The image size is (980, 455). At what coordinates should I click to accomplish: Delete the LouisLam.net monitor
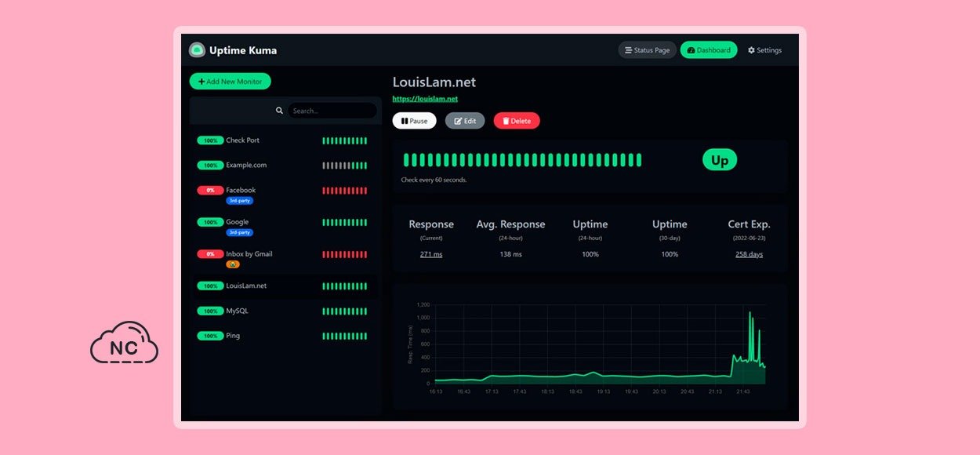[x=517, y=121]
